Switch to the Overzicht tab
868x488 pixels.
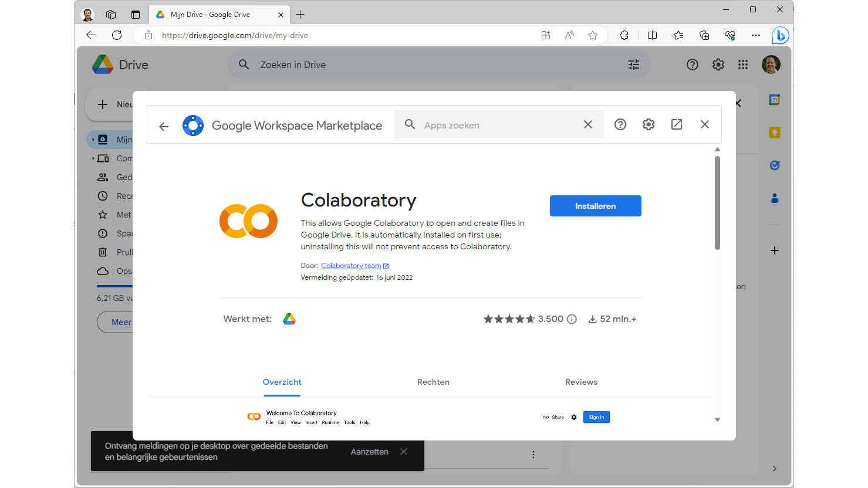click(x=282, y=382)
